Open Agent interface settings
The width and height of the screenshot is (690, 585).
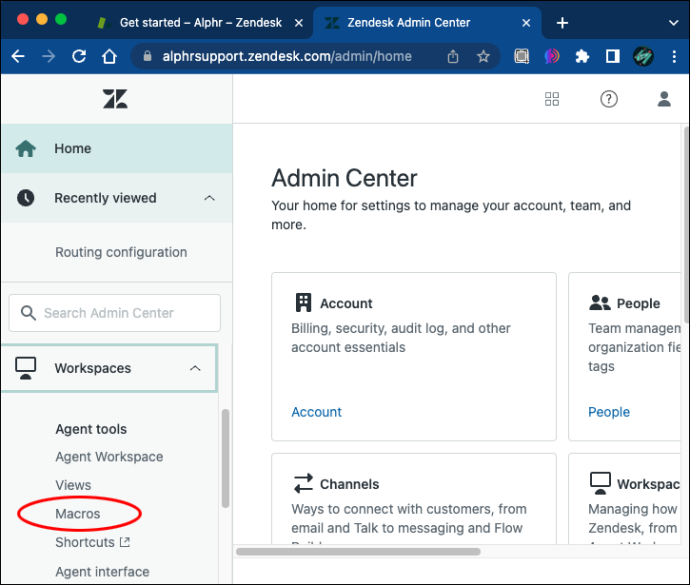pyautogui.click(x=102, y=571)
